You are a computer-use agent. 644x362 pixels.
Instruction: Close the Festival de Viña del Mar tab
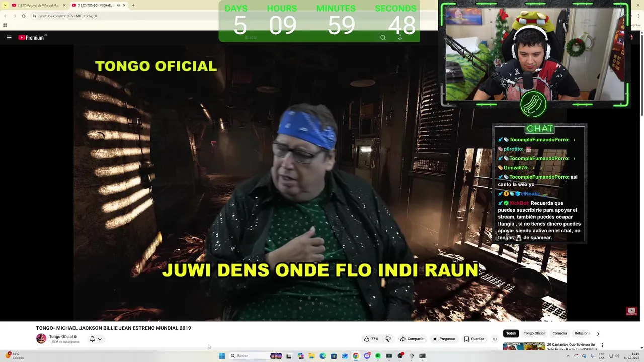coord(64,5)
